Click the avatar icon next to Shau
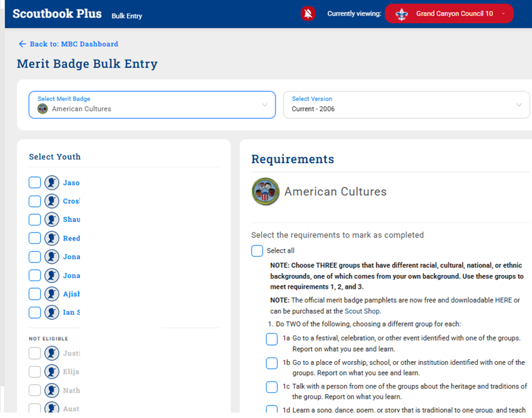 (x=52, y=219)
